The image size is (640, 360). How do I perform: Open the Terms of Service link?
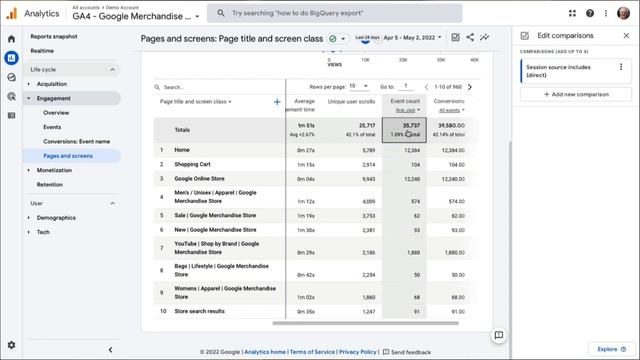coord(312,352)
